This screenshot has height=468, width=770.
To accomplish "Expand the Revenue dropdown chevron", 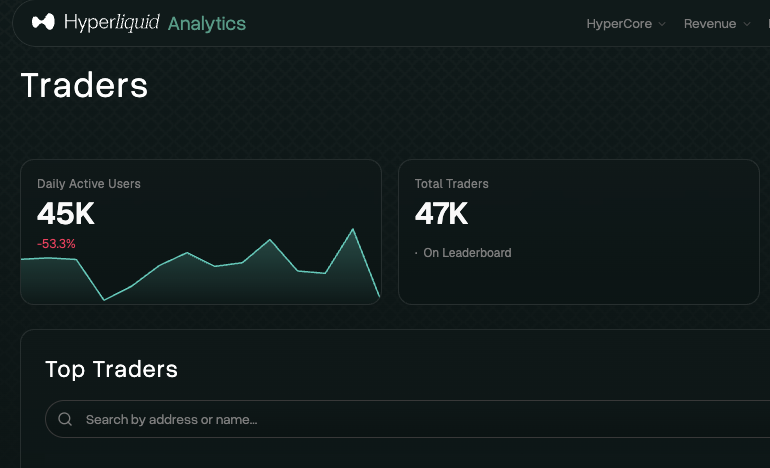I will click(746, 24).
